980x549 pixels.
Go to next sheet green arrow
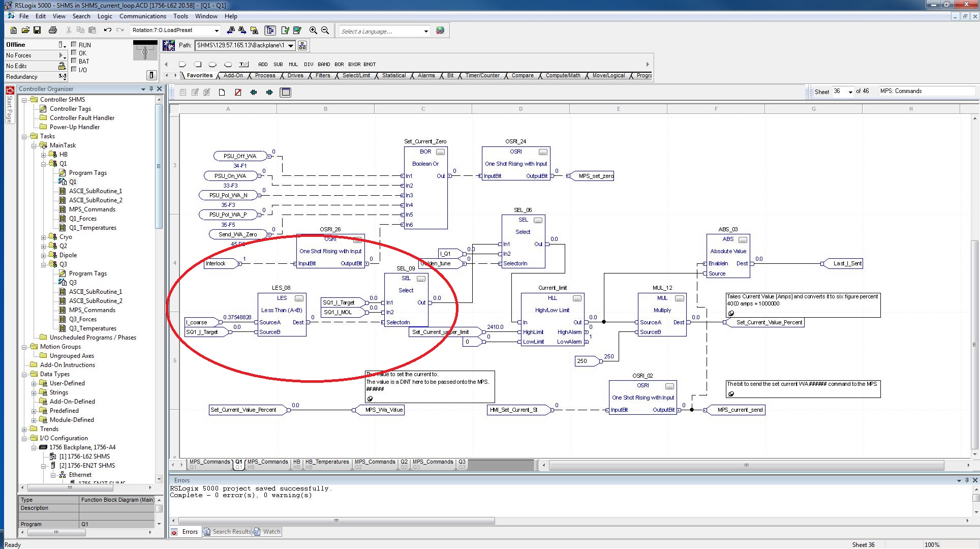click(x=269, y=93)
